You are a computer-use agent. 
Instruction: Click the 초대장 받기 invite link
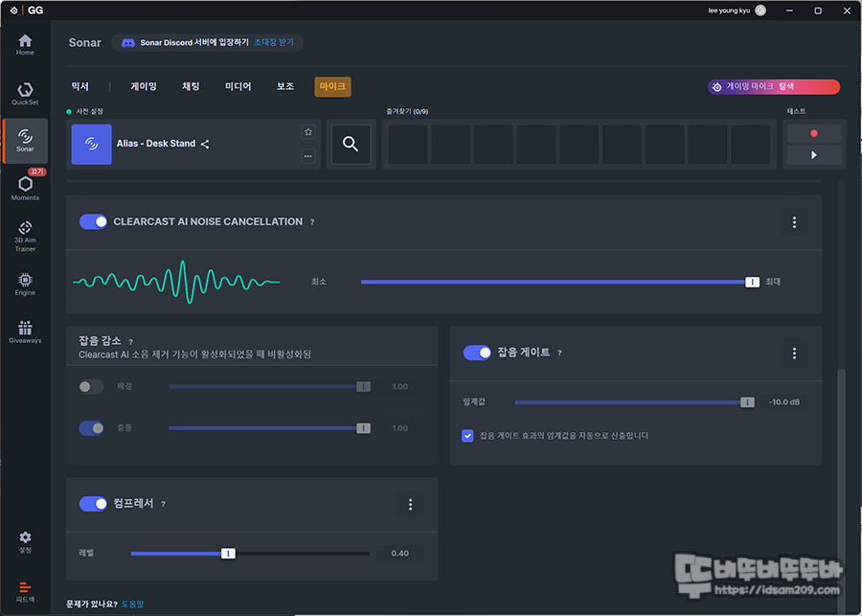tap(274, 42)
